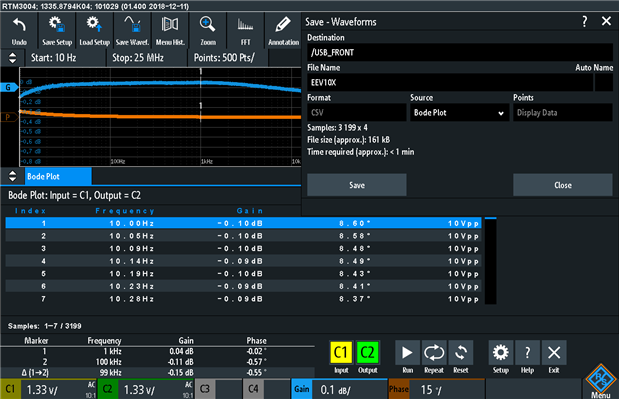
Task: Open Load Setup from toolbar
Action: [x=94, y=31]
